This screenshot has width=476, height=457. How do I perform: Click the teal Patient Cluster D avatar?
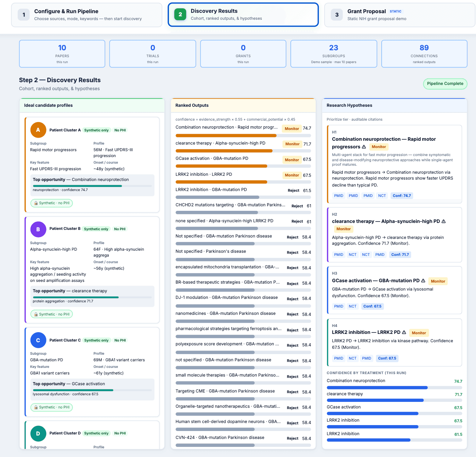(38, 433)
